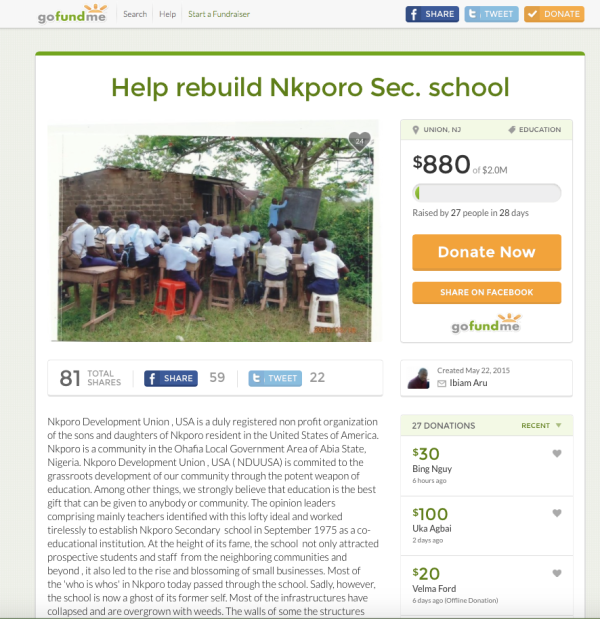600x619 pixels.
Task: Click Start a Fundraiser link
Action: point(219,14)
